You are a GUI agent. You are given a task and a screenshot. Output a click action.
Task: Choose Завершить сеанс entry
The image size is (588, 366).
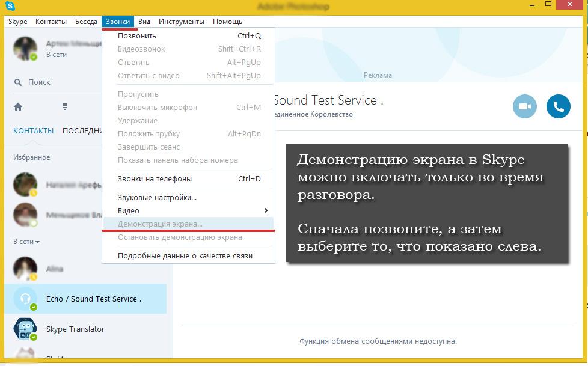point(189,147)
